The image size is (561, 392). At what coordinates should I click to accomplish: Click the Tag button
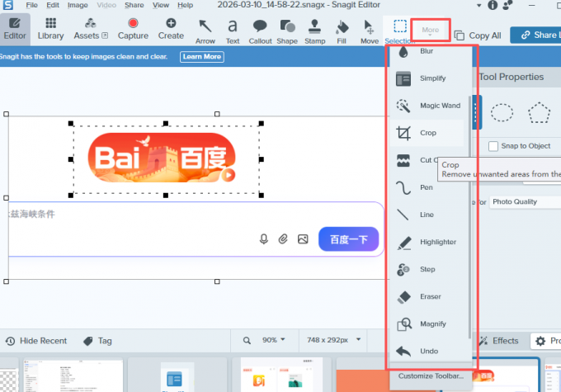pos(97,341)
